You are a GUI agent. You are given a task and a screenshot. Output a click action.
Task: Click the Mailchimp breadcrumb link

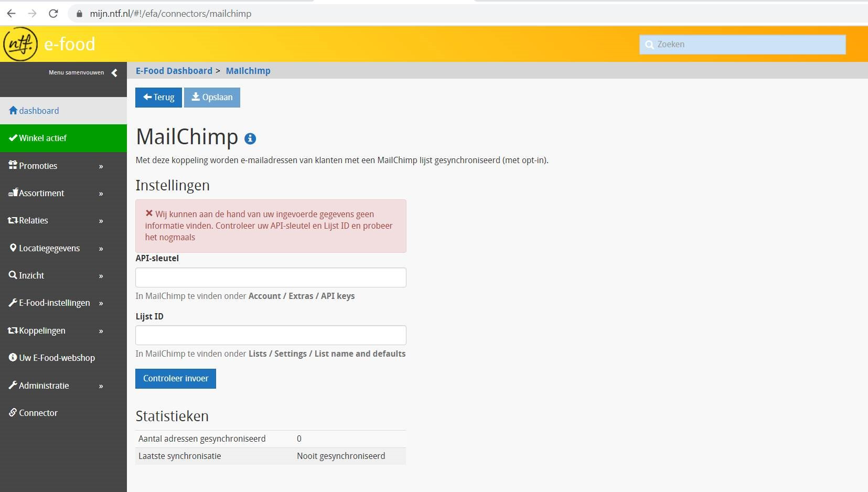tap(248, 71)
